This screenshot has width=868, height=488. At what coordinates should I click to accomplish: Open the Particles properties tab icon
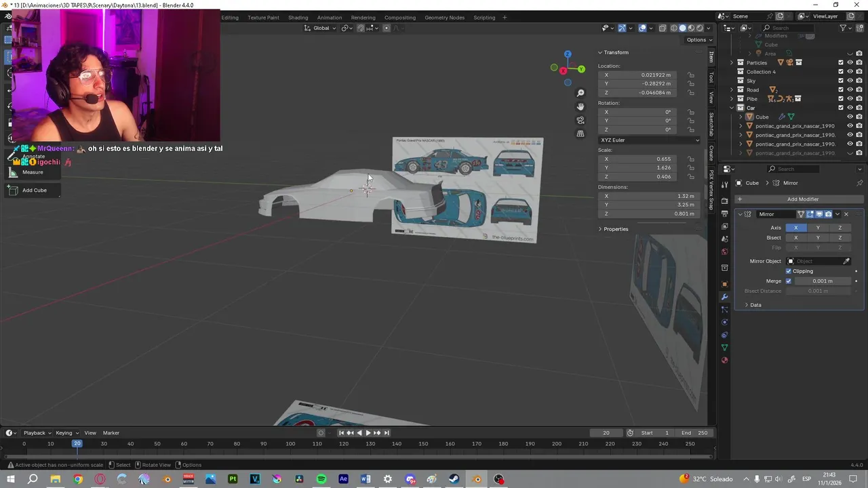pyautogui.click(x=724, y=310)
